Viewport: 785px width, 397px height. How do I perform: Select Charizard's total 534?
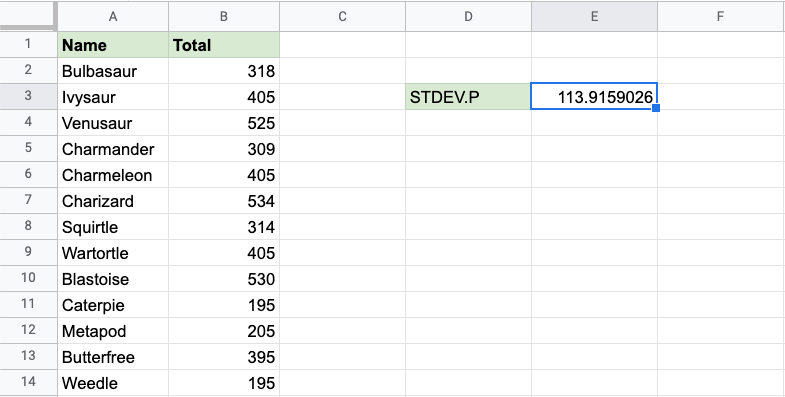tap(224, 201)
